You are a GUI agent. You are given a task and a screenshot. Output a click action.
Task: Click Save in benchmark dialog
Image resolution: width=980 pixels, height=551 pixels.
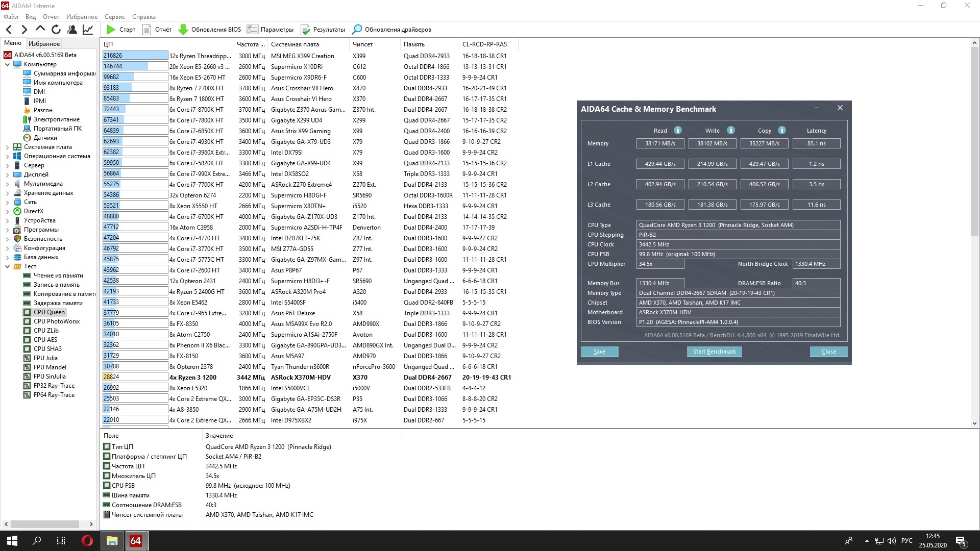[599, 352]
